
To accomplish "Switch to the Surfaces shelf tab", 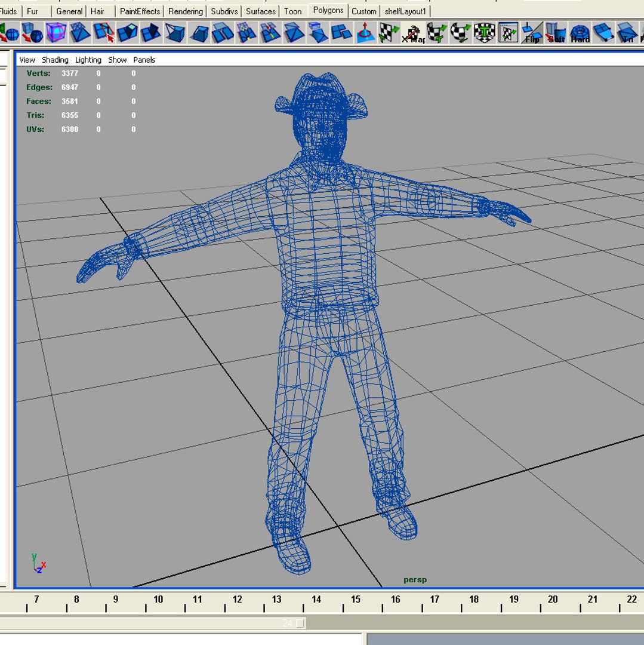I will pos(261,11).
